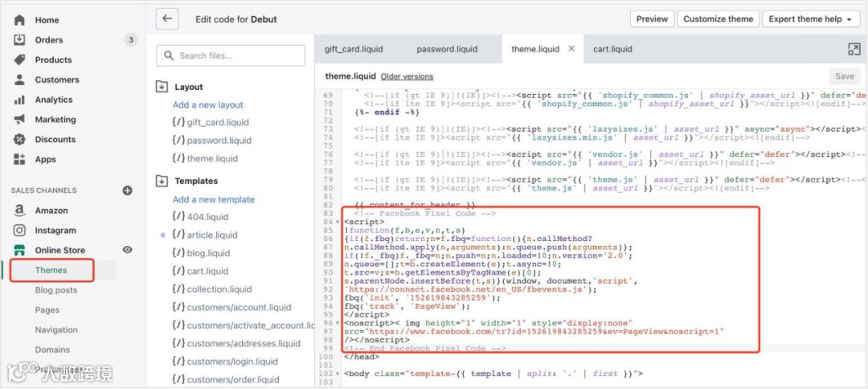Click the Apps grid icon
The image size is (868, 389).
[x=19, y=159]
